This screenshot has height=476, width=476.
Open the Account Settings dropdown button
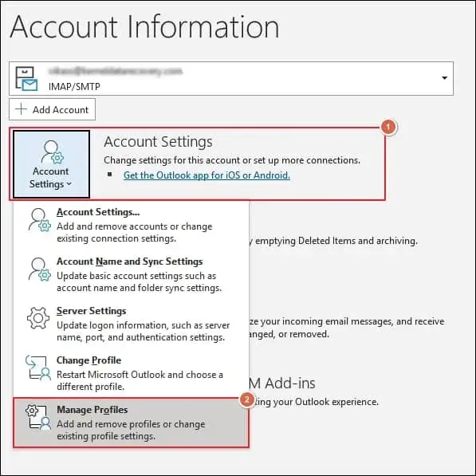click(51, 164)
